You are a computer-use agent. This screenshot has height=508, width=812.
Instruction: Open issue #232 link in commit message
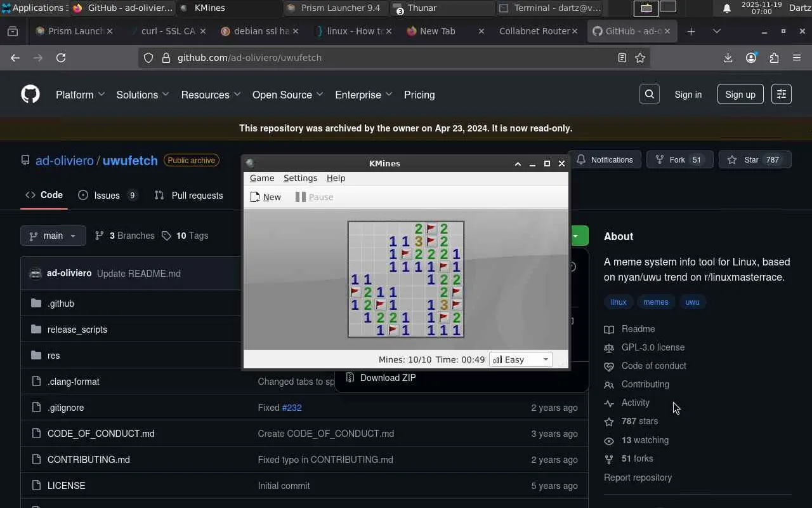[292, 408]
